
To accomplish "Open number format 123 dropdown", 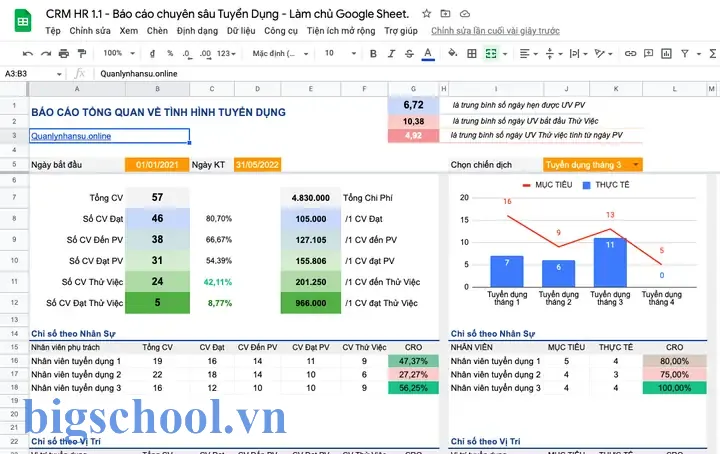I will pos(226,54).
